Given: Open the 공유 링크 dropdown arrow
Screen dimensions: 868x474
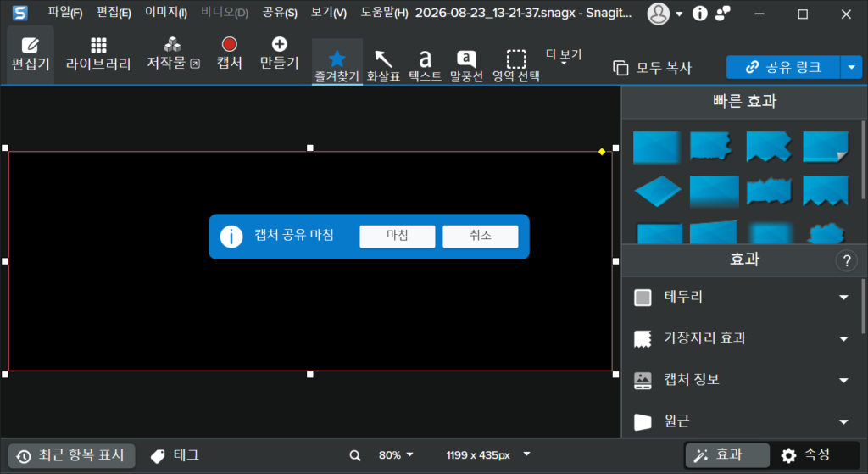Looking at the screenshot, I should [851, 67].
